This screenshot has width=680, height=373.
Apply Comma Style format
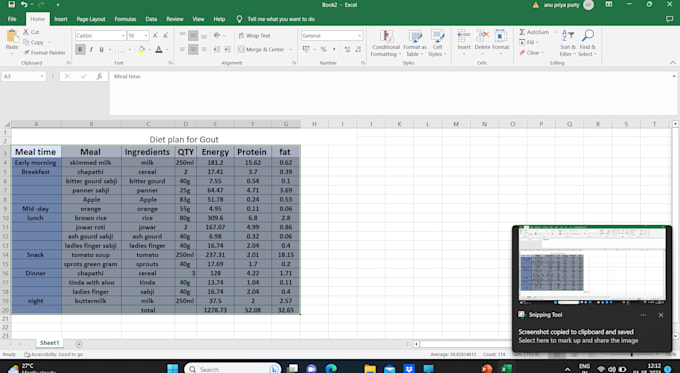coord(334,49)
